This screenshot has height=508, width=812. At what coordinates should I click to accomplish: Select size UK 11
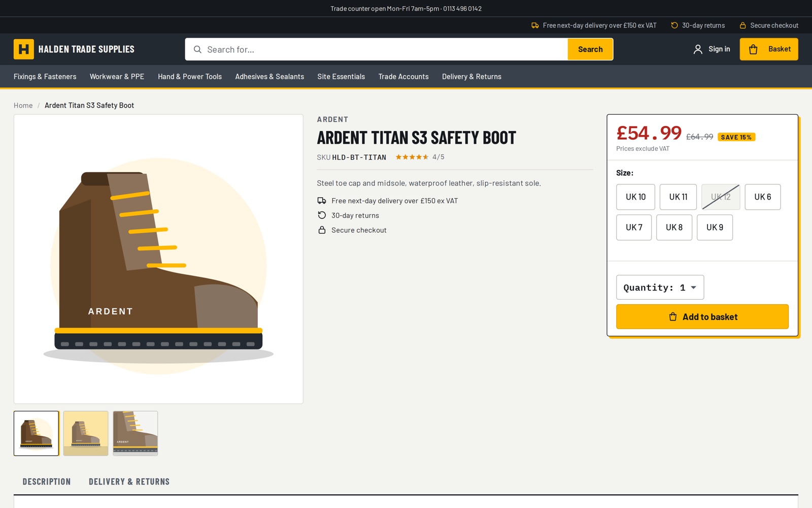click(x=678, y=197)
